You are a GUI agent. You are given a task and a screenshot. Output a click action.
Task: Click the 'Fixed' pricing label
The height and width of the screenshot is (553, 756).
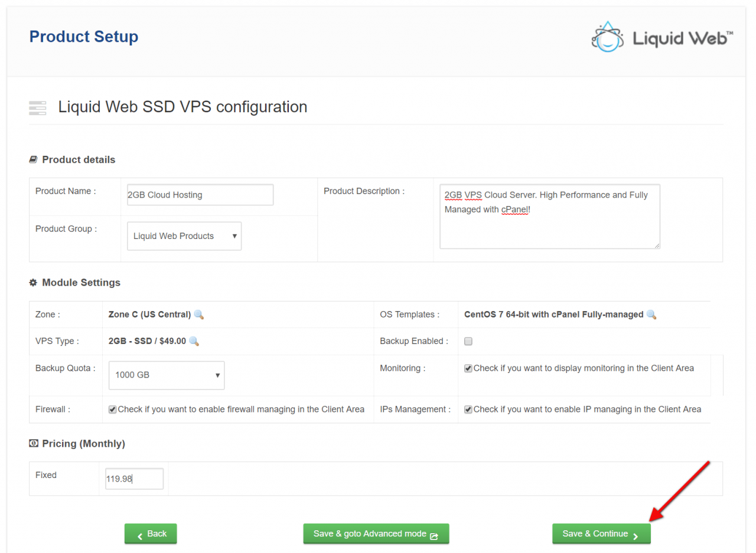point(46,475)
